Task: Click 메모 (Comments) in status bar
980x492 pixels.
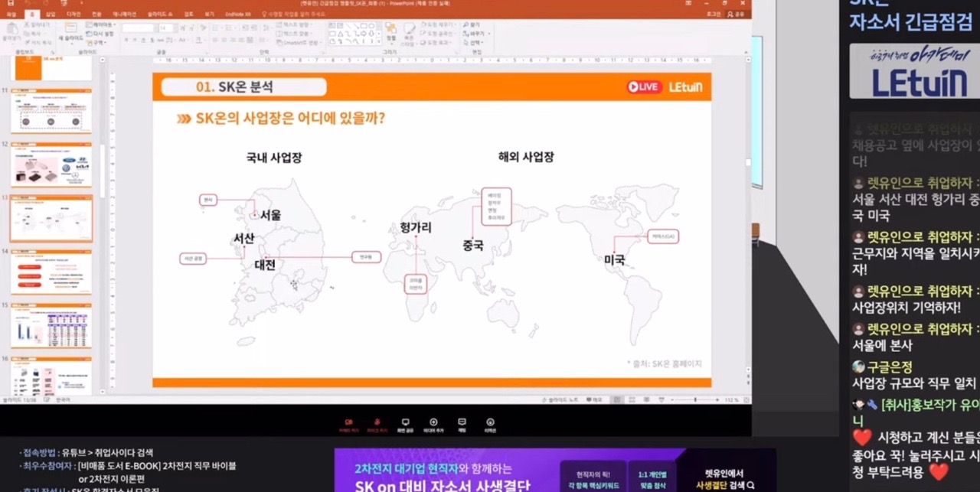Action: [x=594, y=399]
